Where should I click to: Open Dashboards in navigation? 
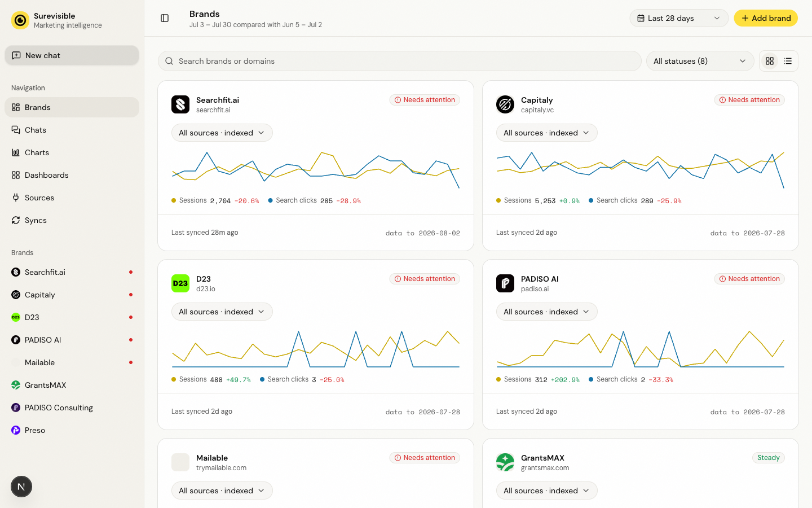72,175
